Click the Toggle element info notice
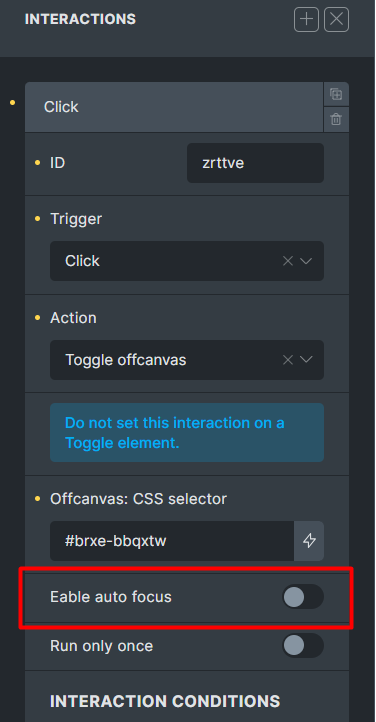 187,432
